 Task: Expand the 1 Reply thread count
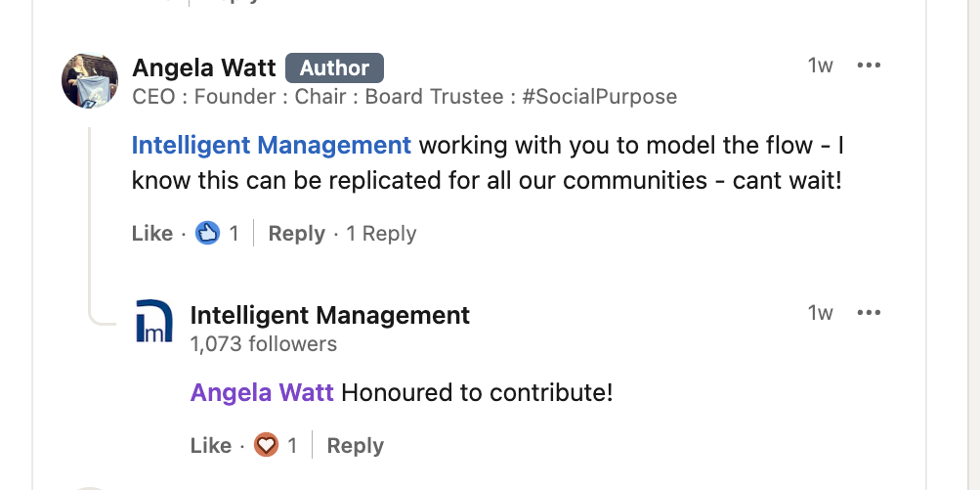381,234
